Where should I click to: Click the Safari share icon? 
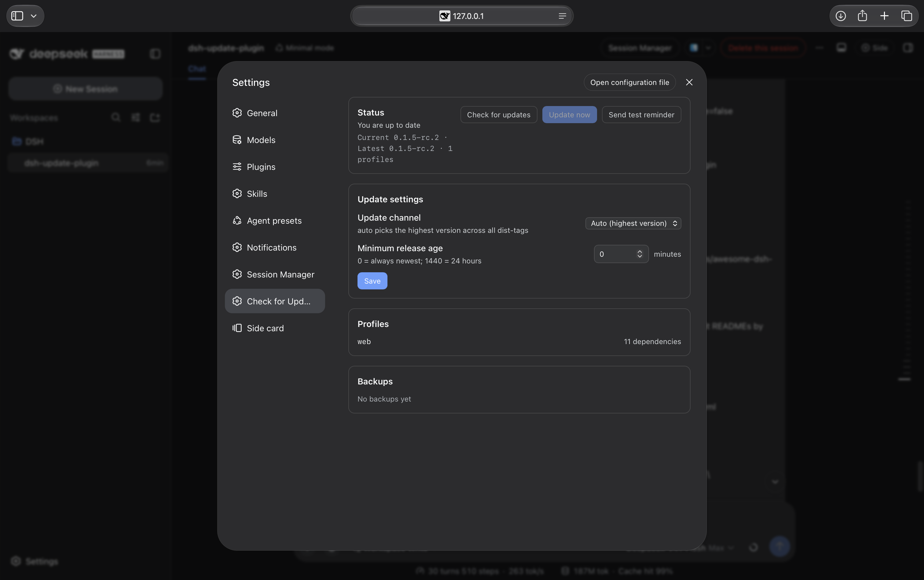click(862, 16)
